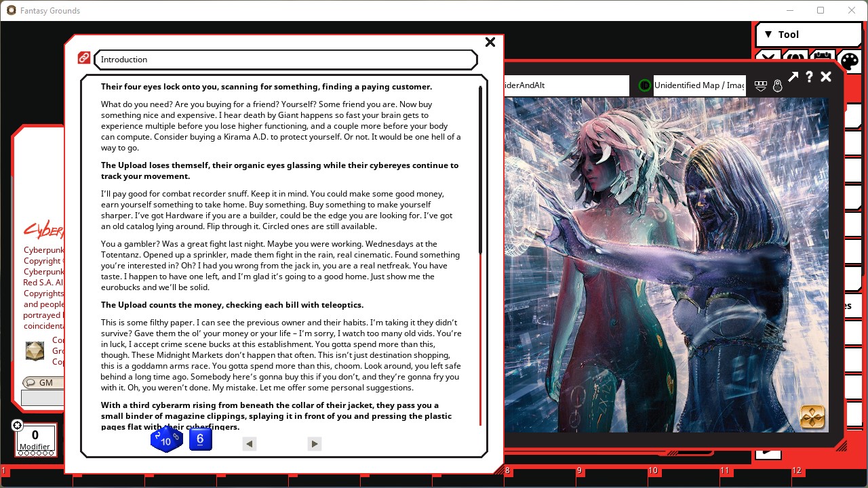This screenshot has height=488, width=868.
Task: Click the Fantasy Grounds app icon in title bar
Action: tap(11, 10)
